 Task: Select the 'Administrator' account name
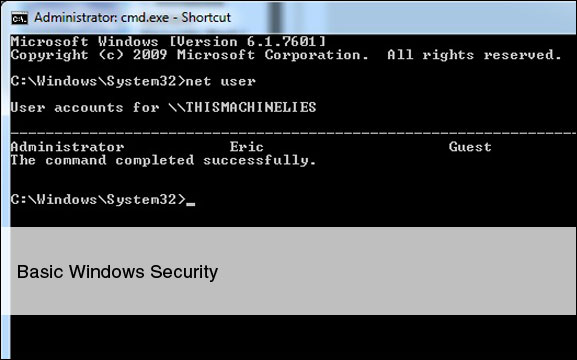[x=67, y=147]
